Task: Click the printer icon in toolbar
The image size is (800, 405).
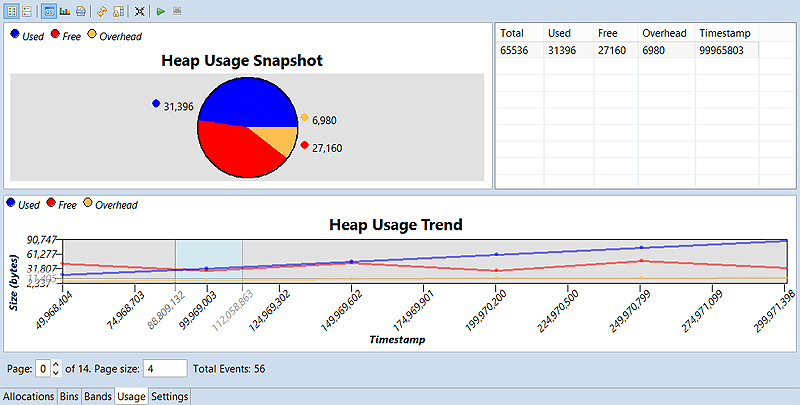Action: [80, 11]
